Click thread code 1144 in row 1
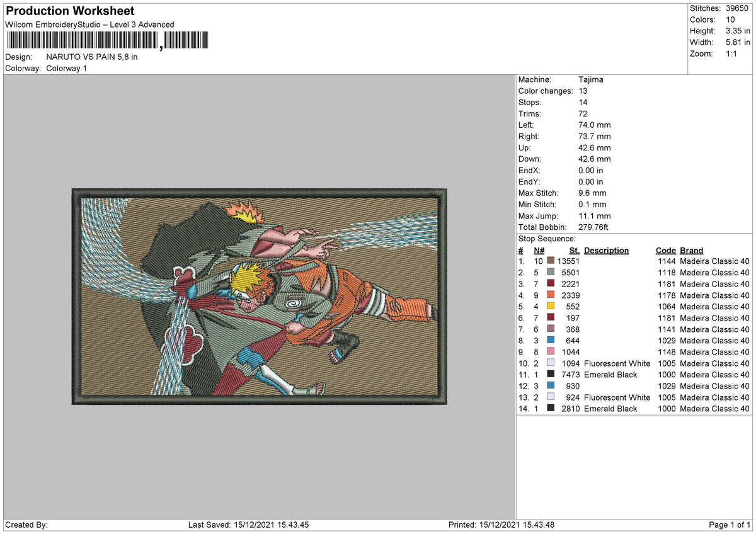 666,261
